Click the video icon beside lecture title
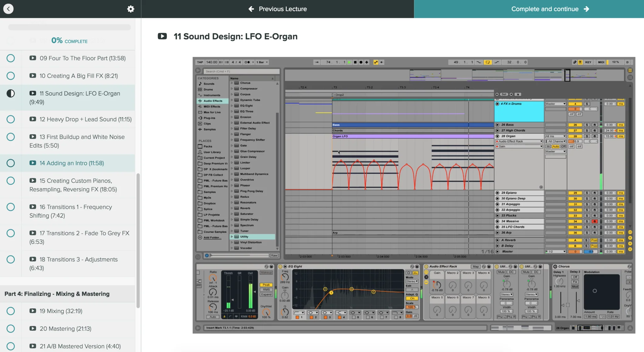 (x=162, y=36)
